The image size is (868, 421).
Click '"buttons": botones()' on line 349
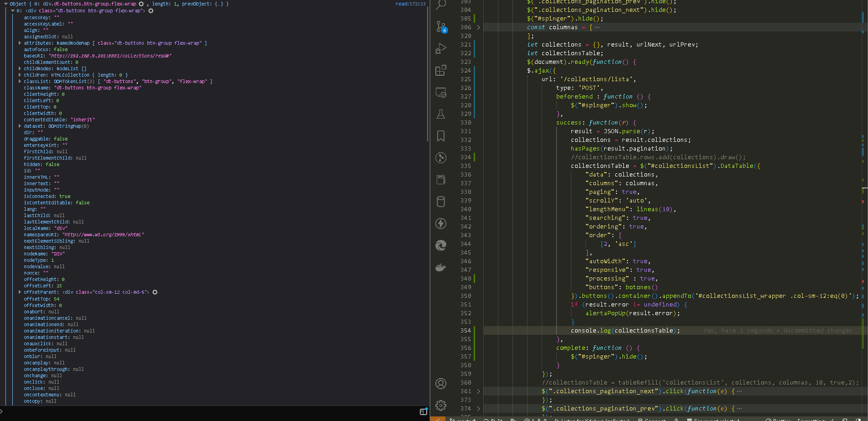tap(622, 287)
